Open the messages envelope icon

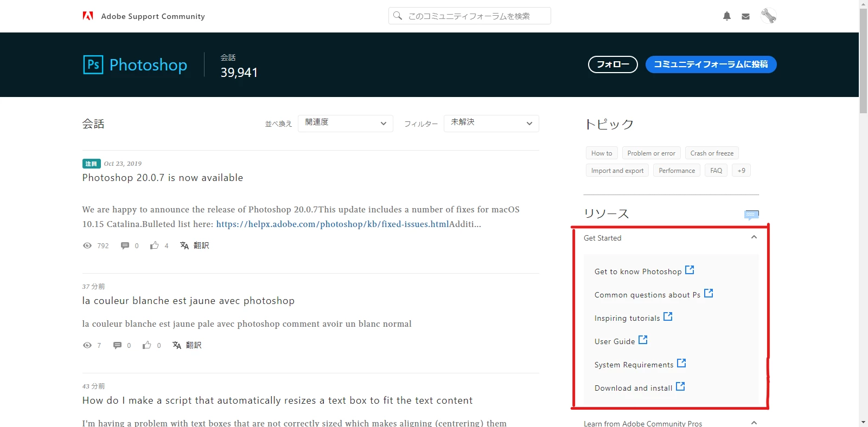point(746,16)
